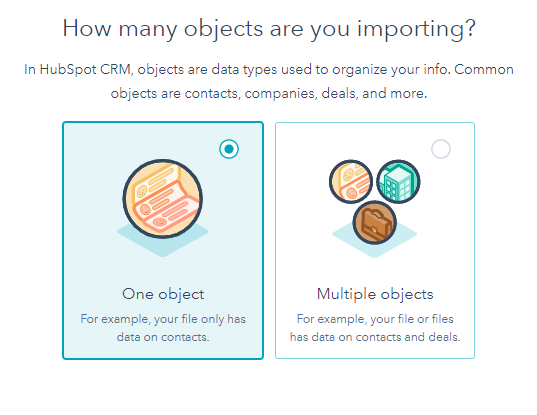Viewport: 537px width, 415px height.
Task: Click the heading How many objects are you importing
Action: (269, 29)
